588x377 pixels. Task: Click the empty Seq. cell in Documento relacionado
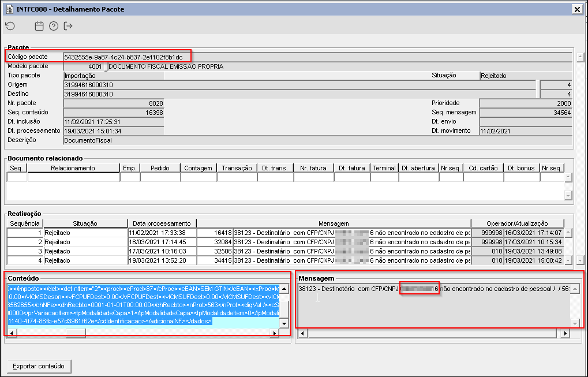(x=17, y=177)
